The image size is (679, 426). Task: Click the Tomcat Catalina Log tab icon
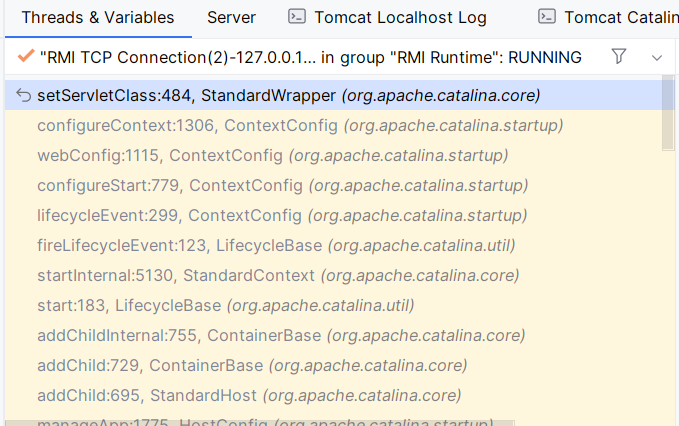pyautogui.click(x=546, y=17)
